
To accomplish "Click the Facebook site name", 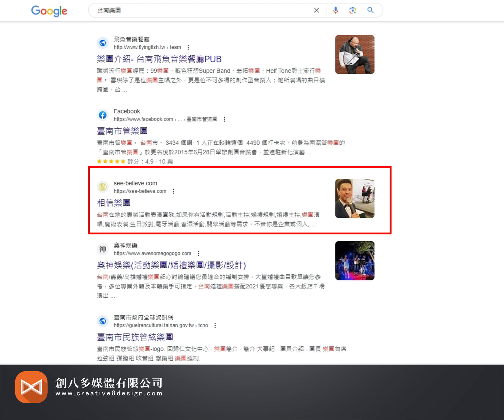I will point(127,111).
